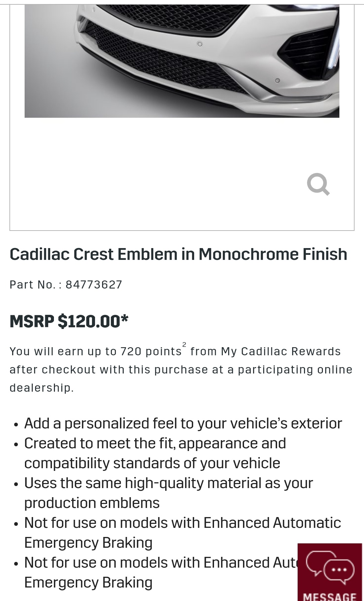Click part number 84773627

tap(94, 285)
